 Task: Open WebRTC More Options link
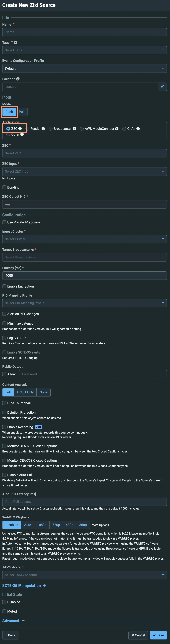pos(100,525)
